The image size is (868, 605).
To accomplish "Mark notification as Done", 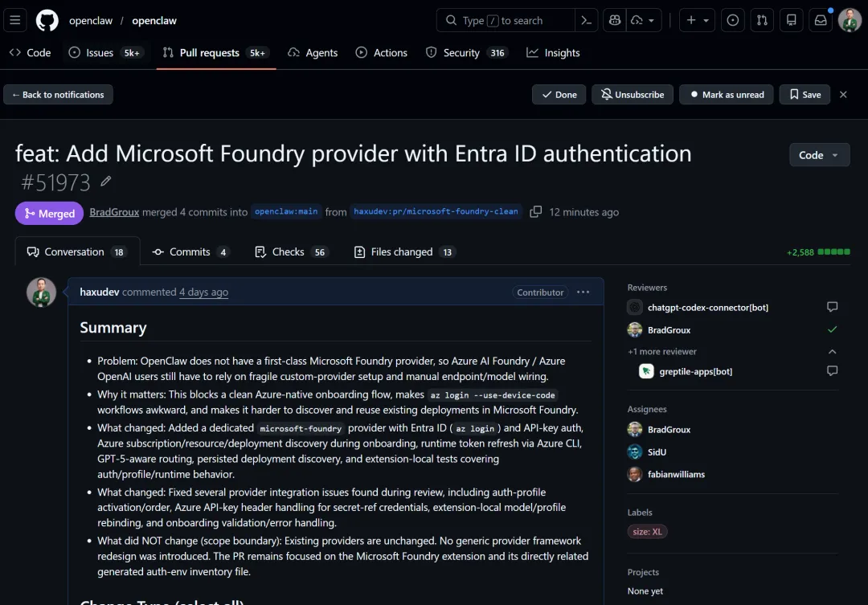I will 559,95.
